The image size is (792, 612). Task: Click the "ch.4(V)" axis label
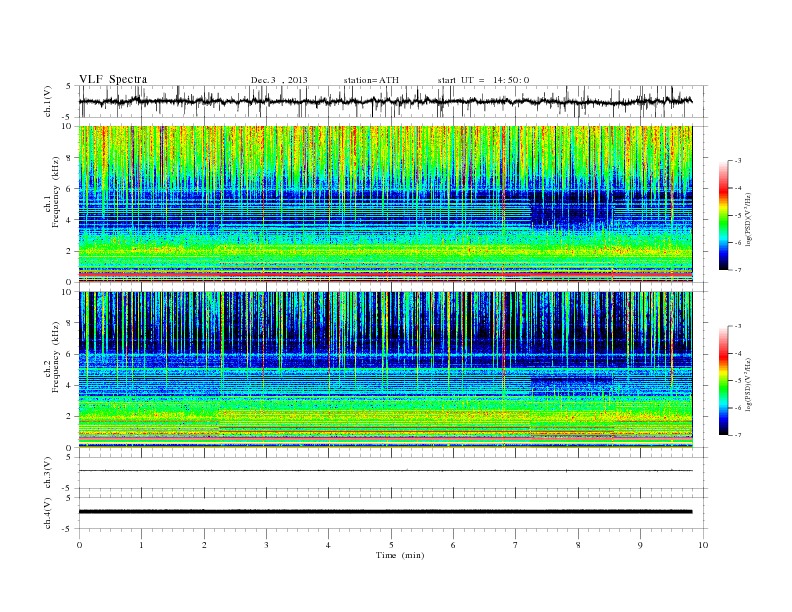[x=48, y=513]
